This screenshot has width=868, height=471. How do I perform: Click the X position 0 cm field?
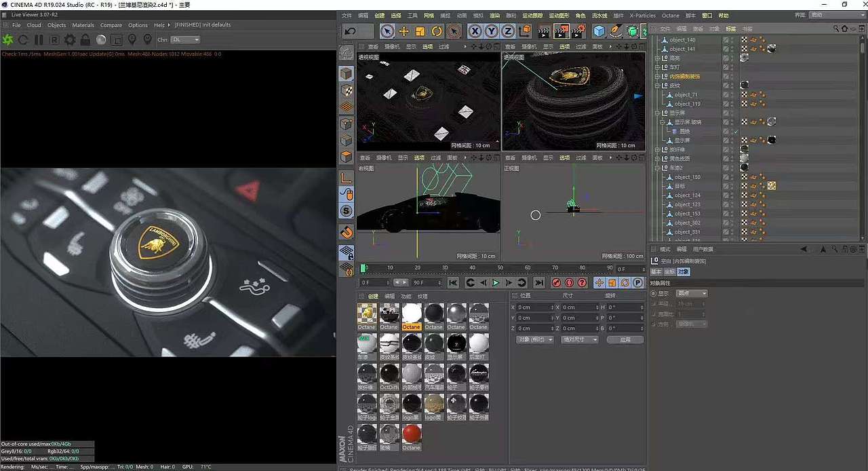click(x=535, y=307)
